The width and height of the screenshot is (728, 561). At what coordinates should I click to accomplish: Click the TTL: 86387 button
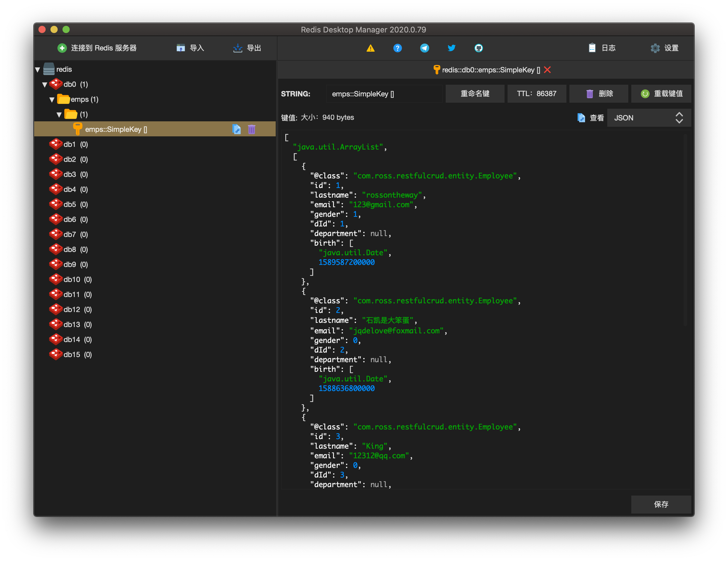click(x=536, y=94)
